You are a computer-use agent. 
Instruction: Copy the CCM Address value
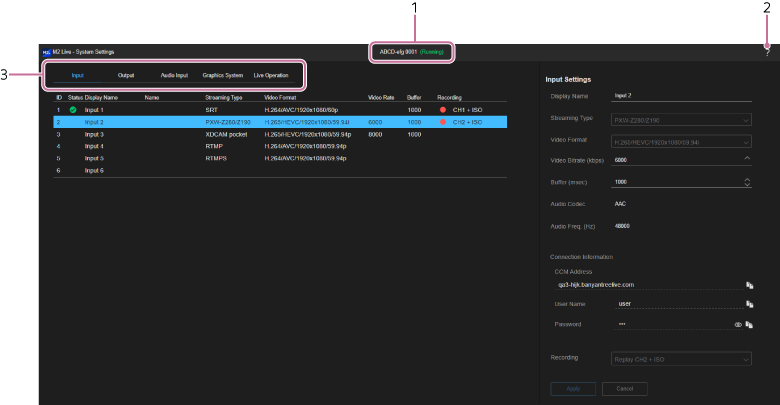749,285
